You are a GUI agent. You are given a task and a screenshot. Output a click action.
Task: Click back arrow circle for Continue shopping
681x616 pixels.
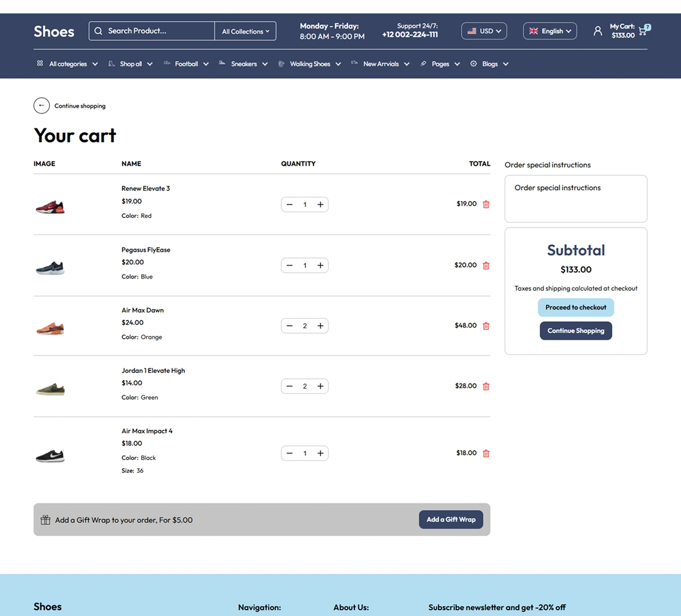coord(42,105)
